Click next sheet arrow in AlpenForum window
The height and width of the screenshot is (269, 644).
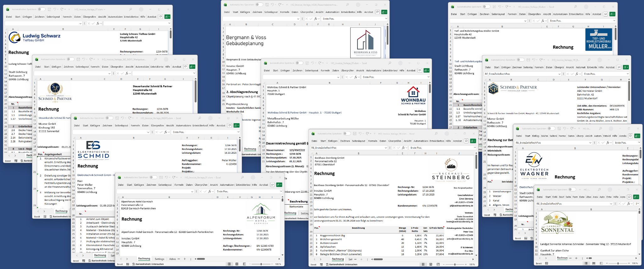tap(127, 259)
